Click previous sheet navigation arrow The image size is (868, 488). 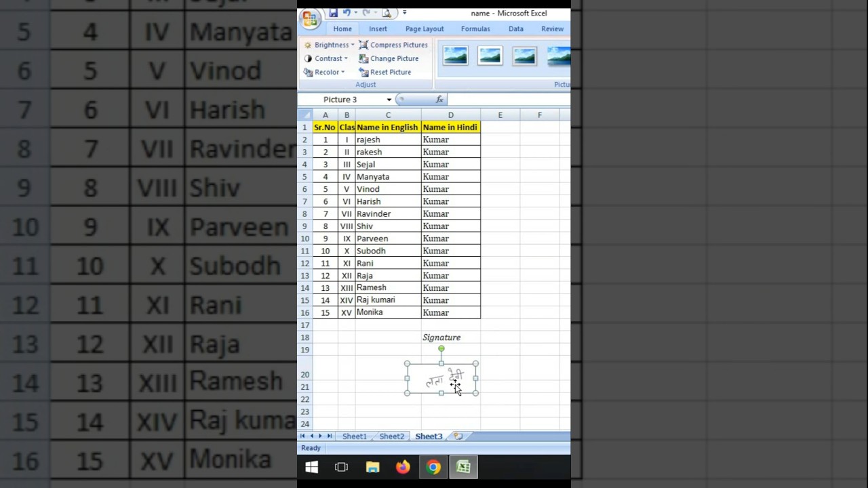coord(311,436)
